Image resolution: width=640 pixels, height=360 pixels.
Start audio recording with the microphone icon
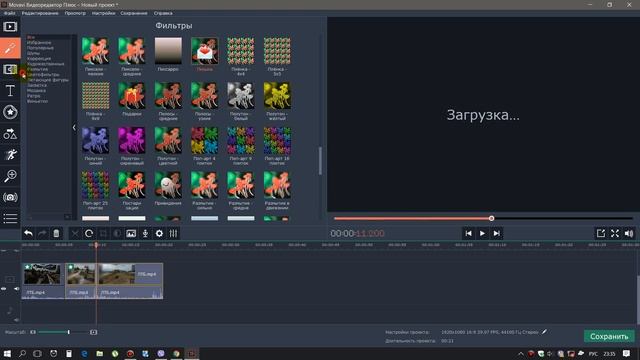145,233
